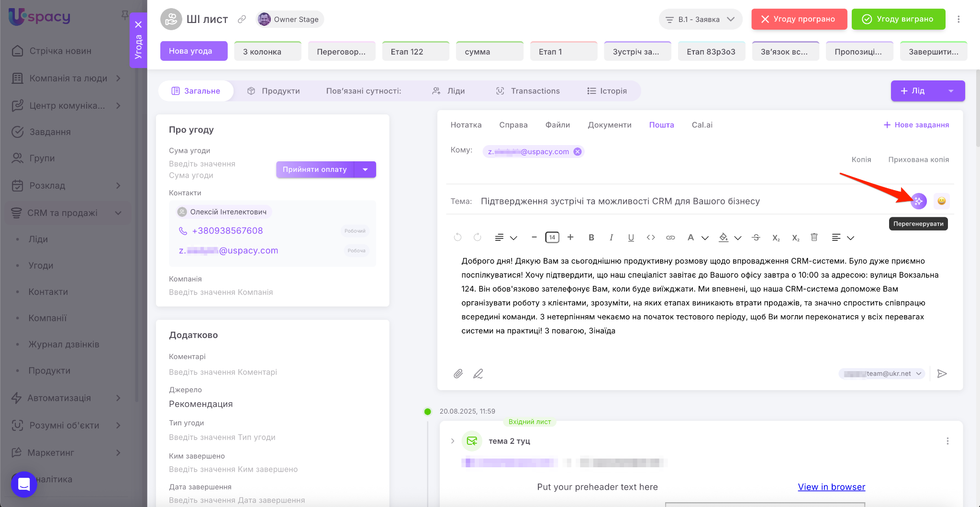The image size is (980, 507).
Task: Open the View in browser link
Action: 831,487
